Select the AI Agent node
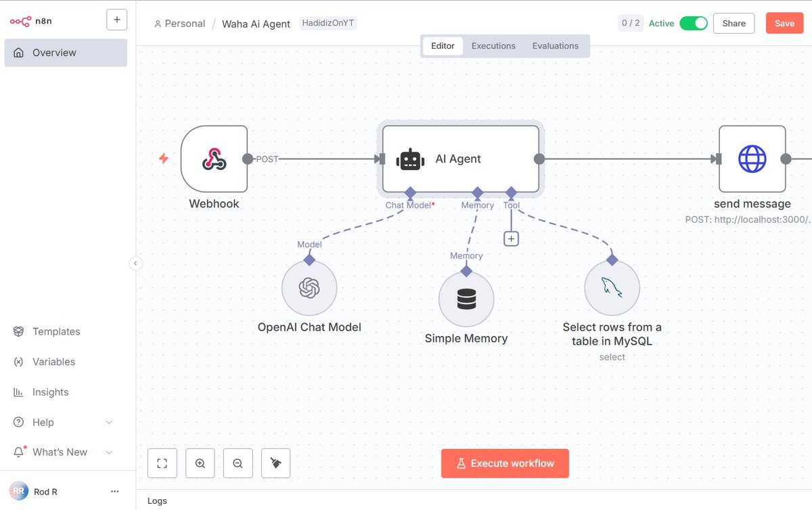 point(461,159)
